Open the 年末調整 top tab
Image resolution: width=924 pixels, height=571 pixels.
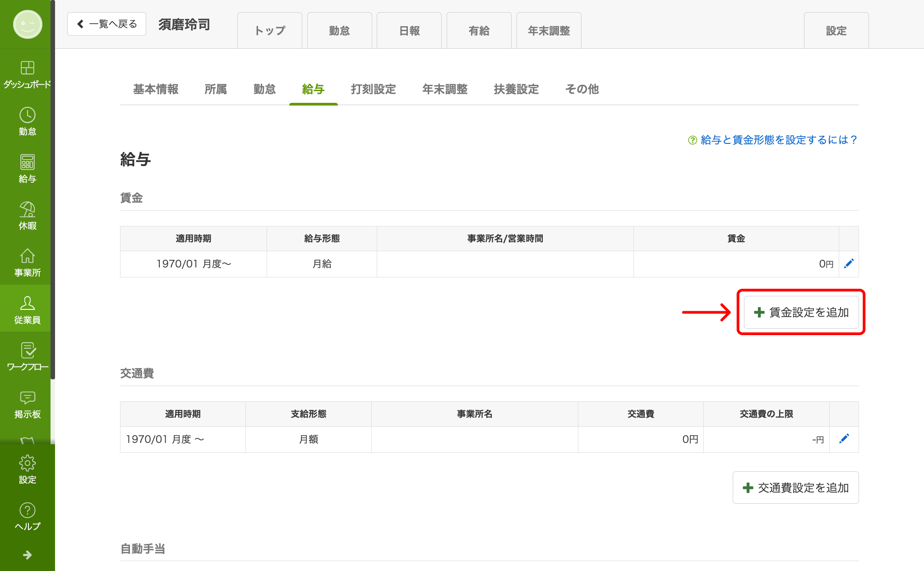pyautogui.click(x=549, y=31)
